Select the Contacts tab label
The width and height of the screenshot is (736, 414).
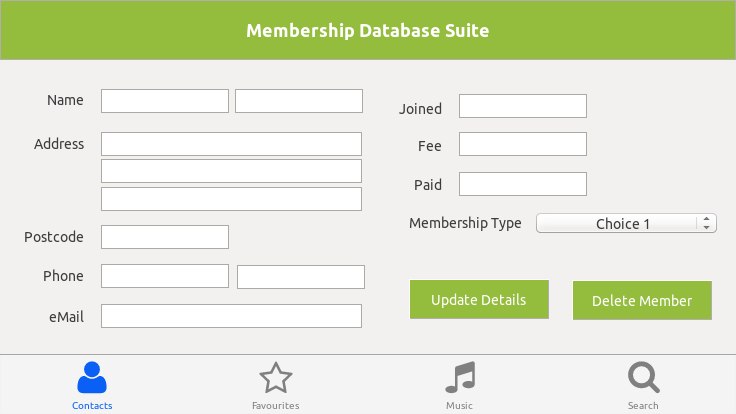[x=92, y=405]
